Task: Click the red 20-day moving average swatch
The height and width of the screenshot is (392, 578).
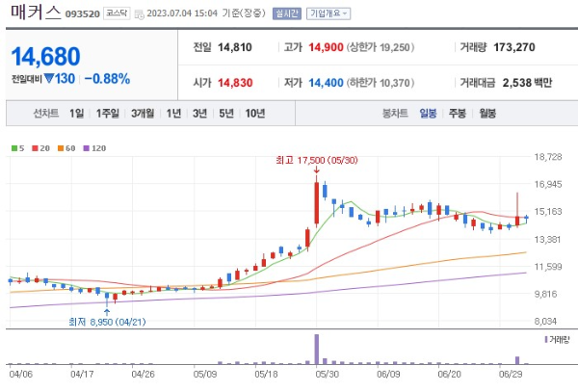Action: click(35, 148)
